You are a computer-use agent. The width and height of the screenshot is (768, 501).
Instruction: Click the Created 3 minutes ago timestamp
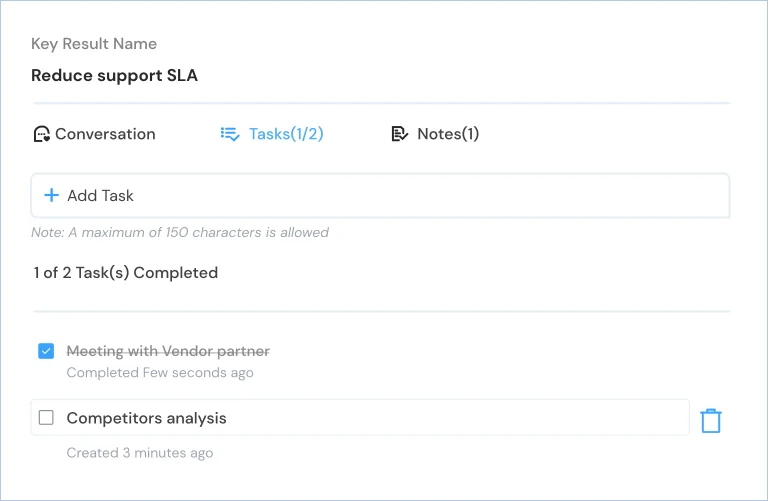click(x=140, y=453)
